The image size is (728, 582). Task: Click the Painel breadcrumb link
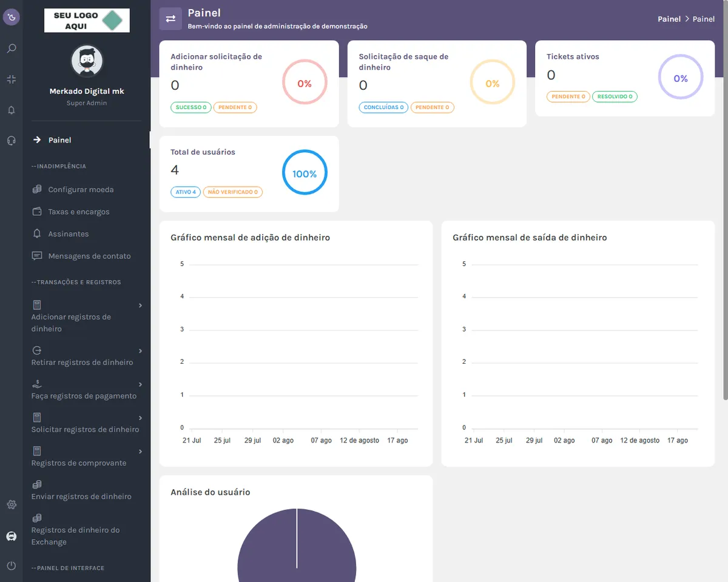click(669, 19)
